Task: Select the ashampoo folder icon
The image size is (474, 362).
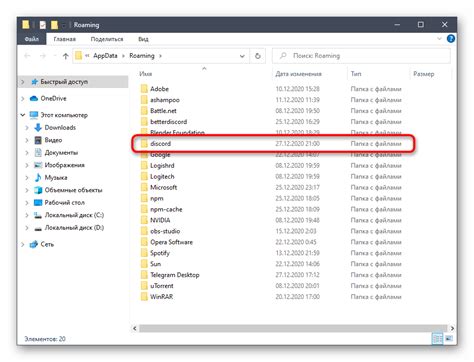Action: [144, 100]
